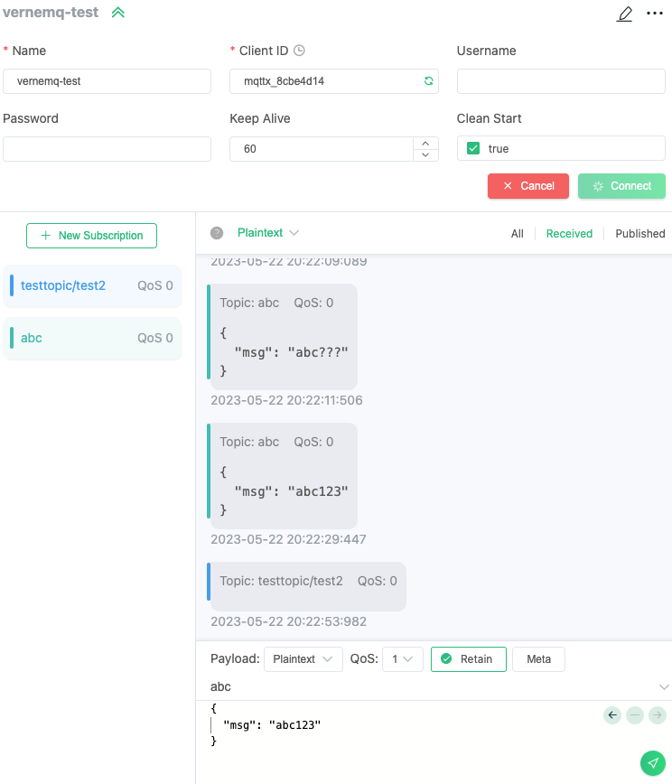
Task: Click timestamp 2023-05-22 20:22:29:447
Action: pyautogui.click(x=288, y=539)
